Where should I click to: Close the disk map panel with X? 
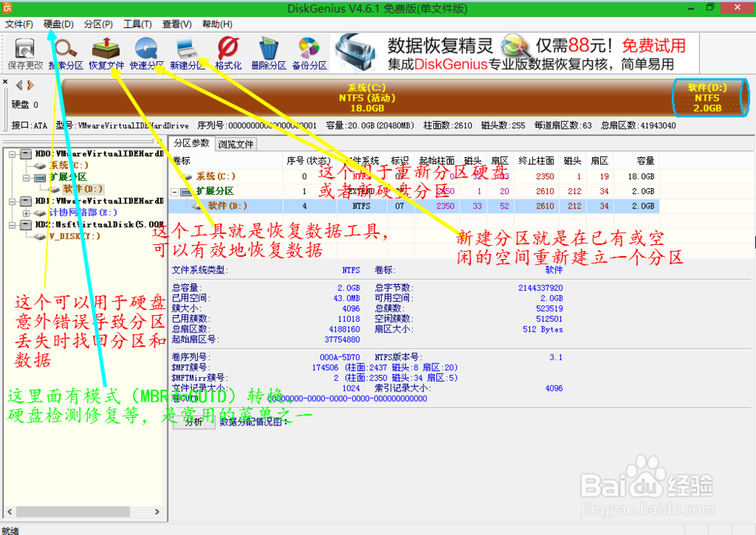(x=5, y=82)
